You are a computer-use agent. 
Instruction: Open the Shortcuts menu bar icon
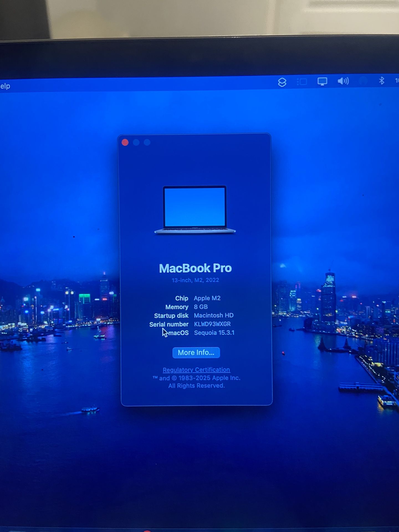(282, 82)
